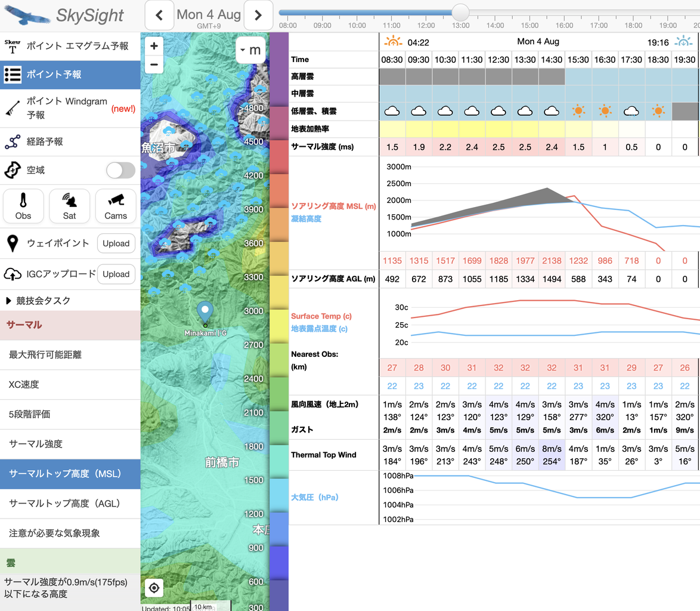Select 最大飛行可能距離 layer
Image resolution: width=700 pixels, height=611 pixels.
tap(70, 354)
